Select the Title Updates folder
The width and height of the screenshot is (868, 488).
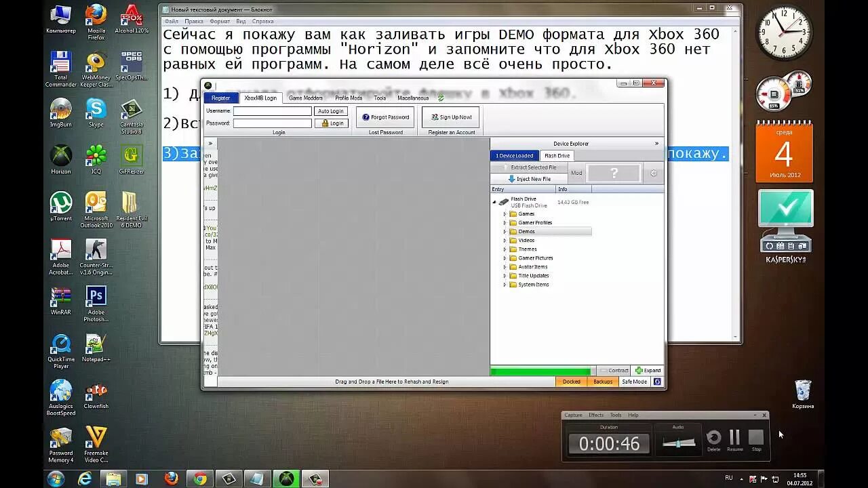(533, 276)
